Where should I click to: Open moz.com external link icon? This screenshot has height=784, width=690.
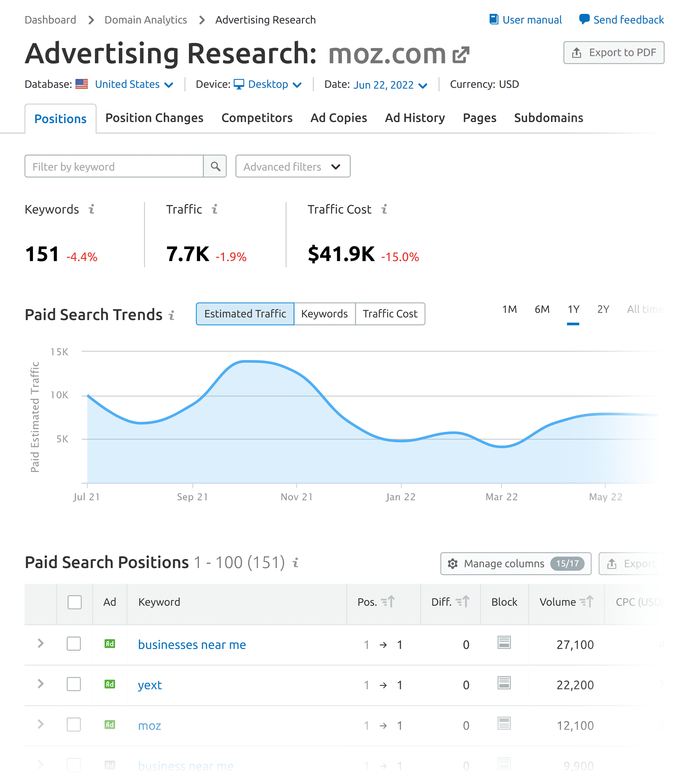460,55
